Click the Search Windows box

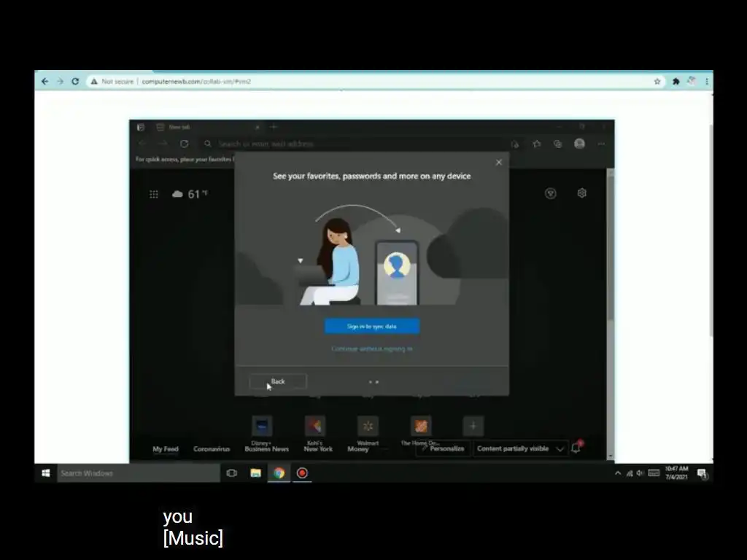[138, 472]
